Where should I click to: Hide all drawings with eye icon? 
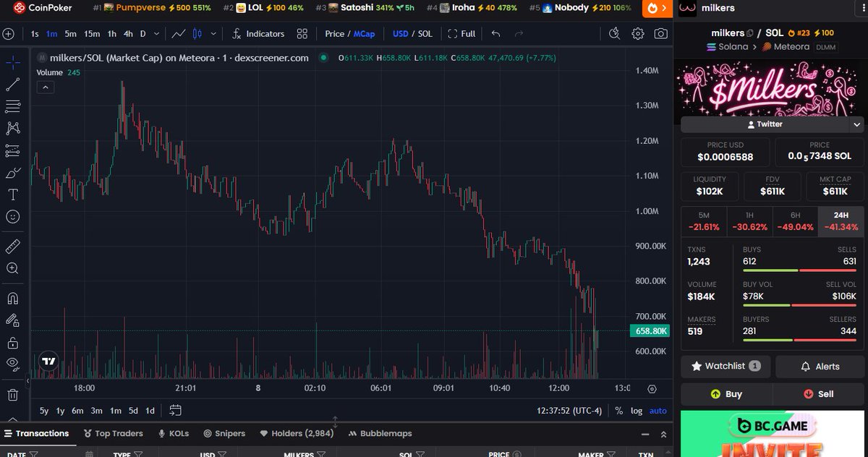12,364
